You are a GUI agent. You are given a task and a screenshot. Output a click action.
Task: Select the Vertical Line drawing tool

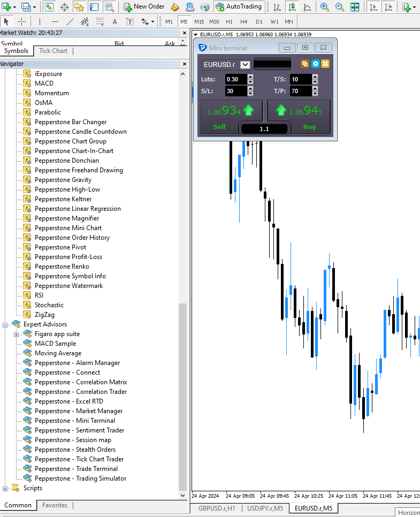click(40, 22)
